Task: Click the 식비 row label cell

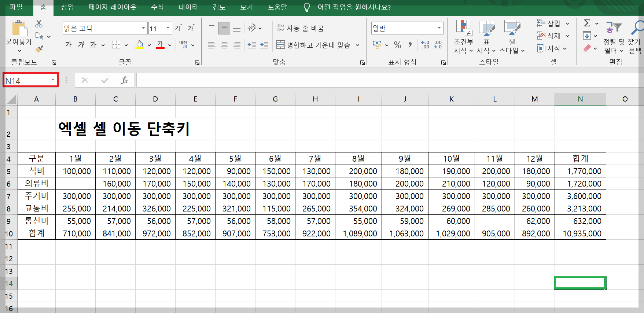Action: coord(37,171)
